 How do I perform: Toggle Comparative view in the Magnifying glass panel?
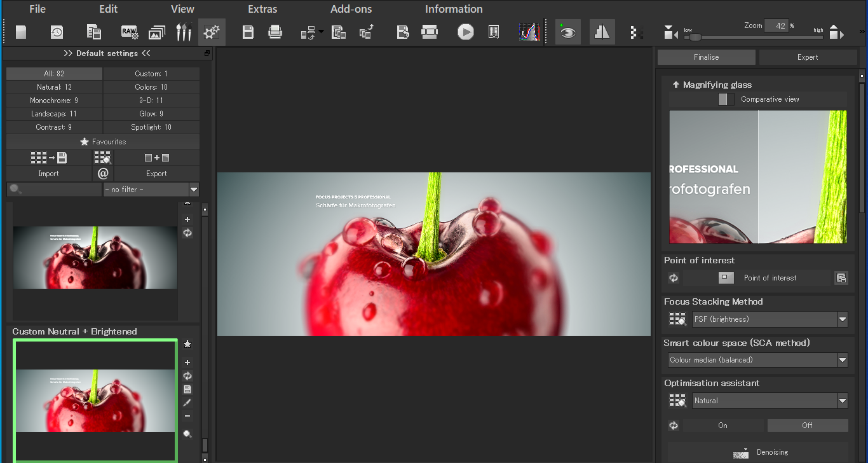(726, 99)
